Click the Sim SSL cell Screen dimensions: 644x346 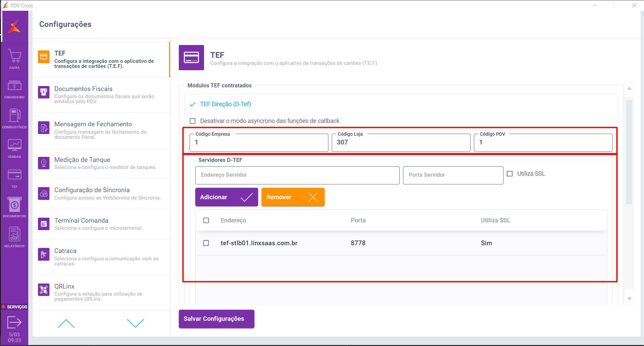click(x=486, y=243)
